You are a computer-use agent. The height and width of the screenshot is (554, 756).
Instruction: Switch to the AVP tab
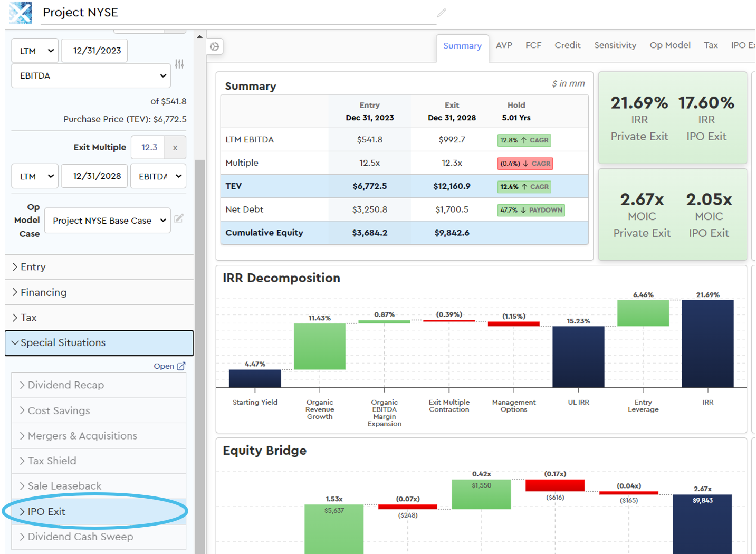504,45
